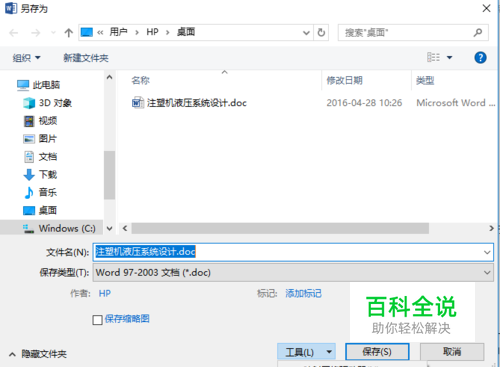500x367 pixels.
Task: Open the 组织 menu
Action: tap(26, 58)
